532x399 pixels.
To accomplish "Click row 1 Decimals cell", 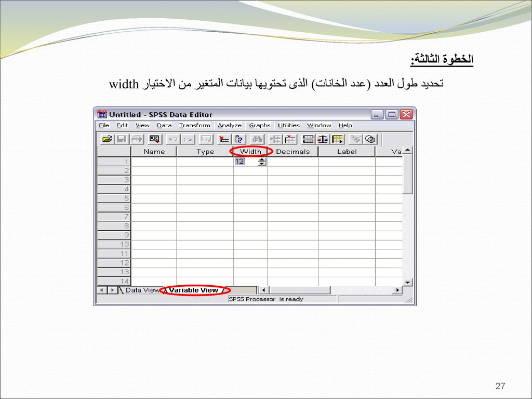I will click(293, 162).
